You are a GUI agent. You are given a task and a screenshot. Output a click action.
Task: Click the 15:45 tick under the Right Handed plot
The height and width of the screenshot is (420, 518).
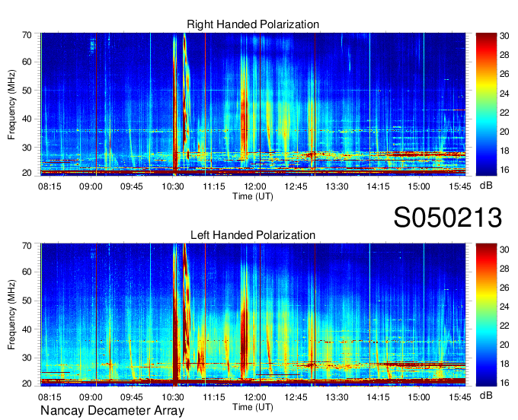pos(460,186)
